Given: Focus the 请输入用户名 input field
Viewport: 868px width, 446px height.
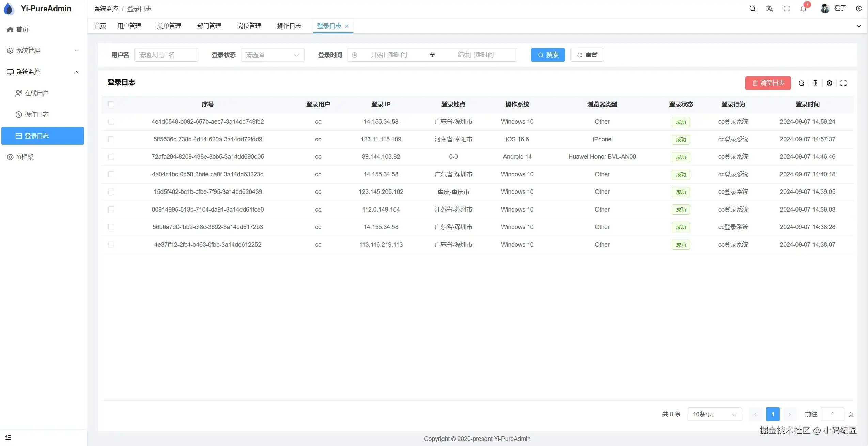Looking at the screenshot, I should click(166, 55).
